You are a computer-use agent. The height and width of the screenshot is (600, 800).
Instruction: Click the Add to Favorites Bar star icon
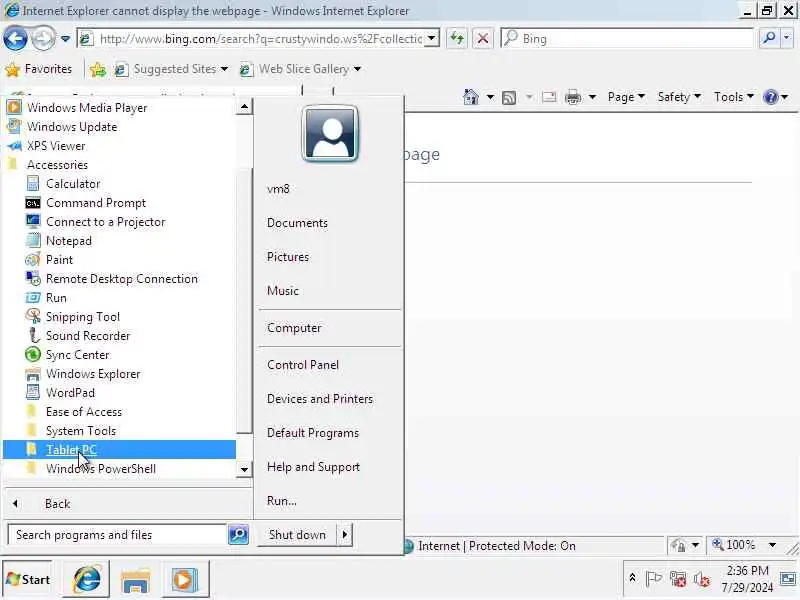click(97, 69)
